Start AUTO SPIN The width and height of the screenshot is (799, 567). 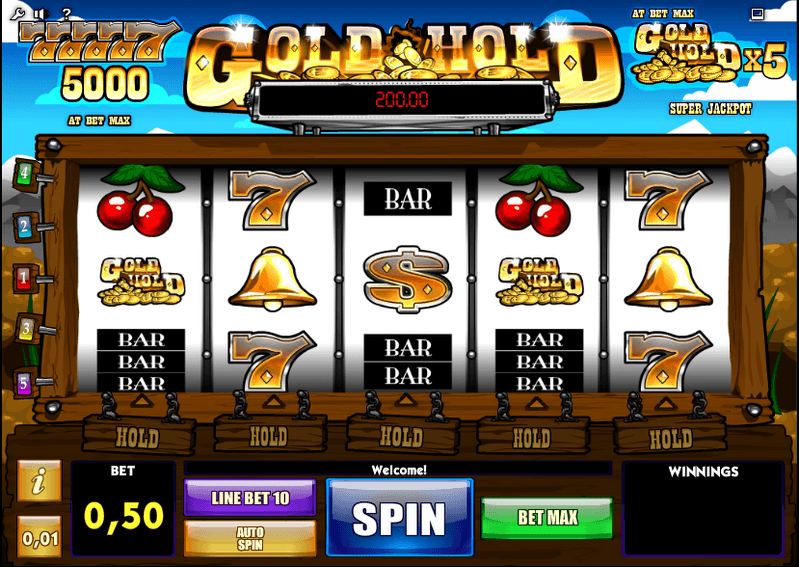250,538
